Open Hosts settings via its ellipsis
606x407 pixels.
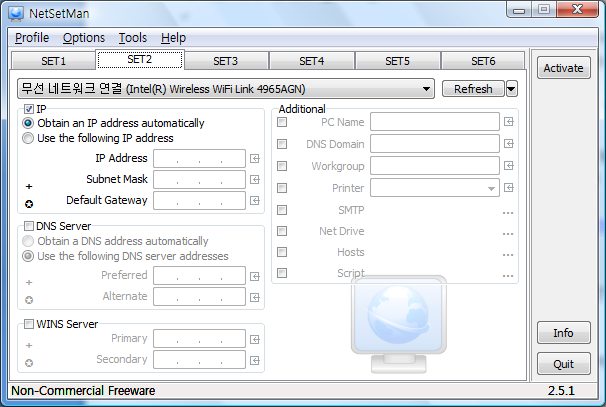tap(508, 255)
